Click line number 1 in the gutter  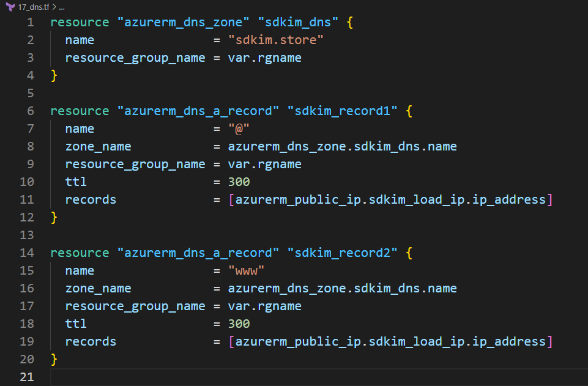tap(31, 23)
